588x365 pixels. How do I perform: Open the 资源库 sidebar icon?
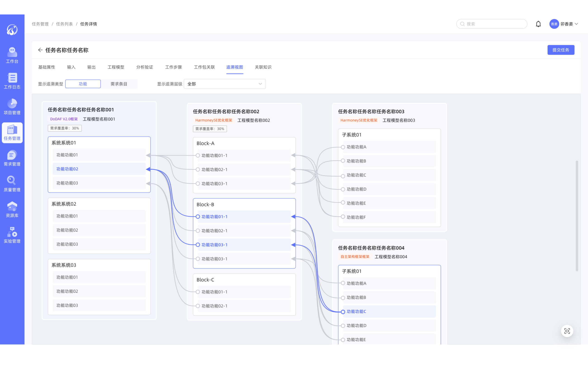[12, 210]
